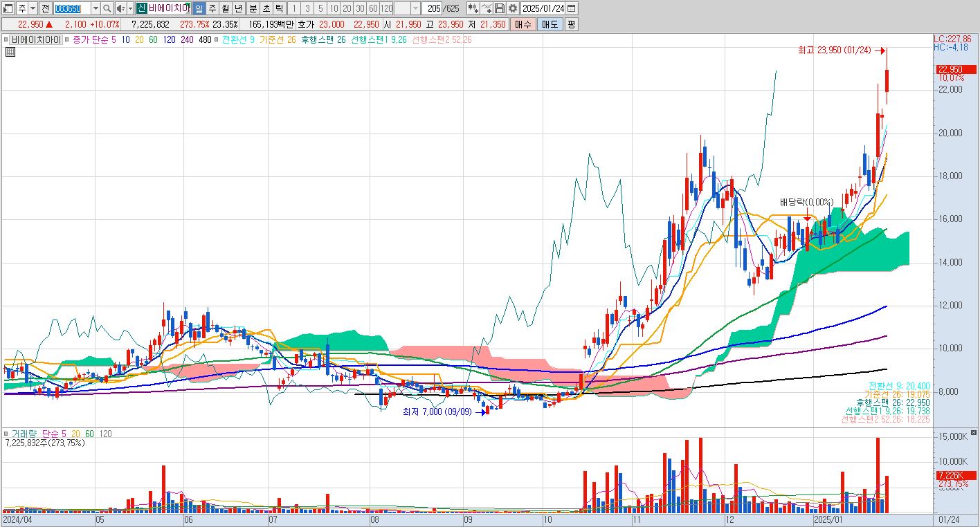Viewport: 980px width, 527px height.
Task: Click the speaker sound icon in toolbar
Action: [120, 8]
